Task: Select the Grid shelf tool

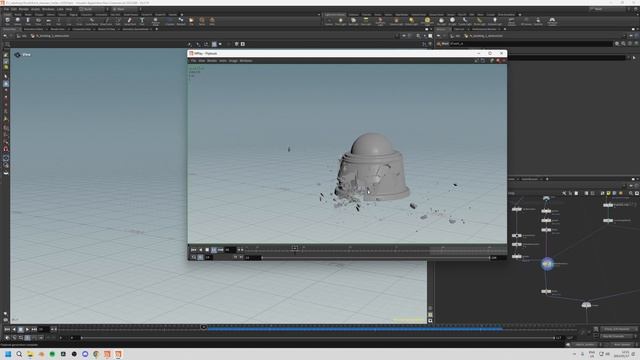Action: click(x=49, y=20)
